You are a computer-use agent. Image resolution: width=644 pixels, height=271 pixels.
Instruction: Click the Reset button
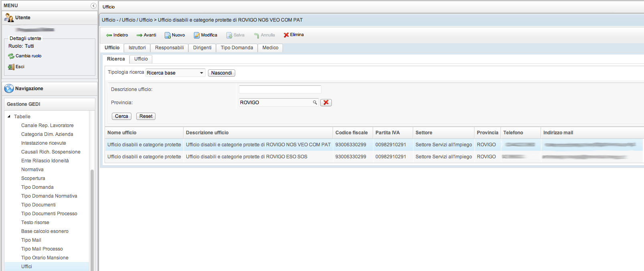[x=146, y=116]
